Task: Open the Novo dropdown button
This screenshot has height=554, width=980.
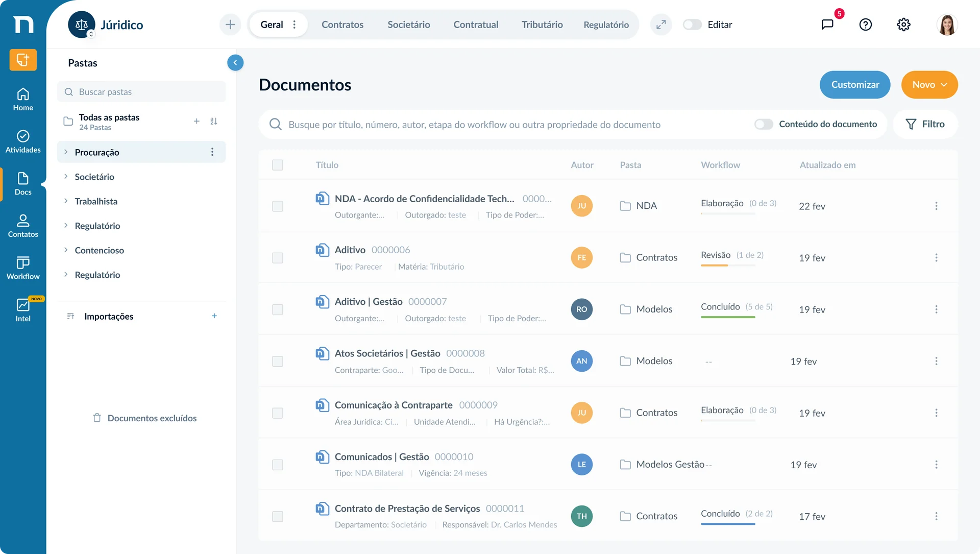Action: (x=929, y=85)
